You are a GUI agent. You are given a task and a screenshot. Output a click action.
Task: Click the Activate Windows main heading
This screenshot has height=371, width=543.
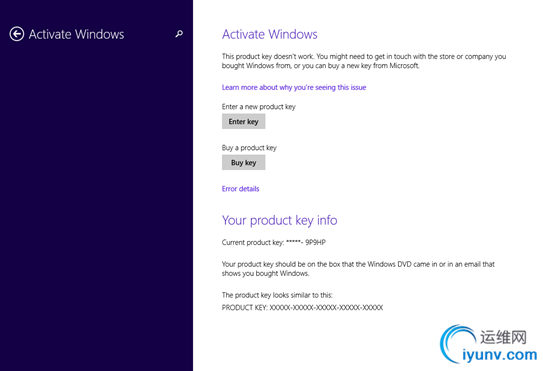[269, 34]
